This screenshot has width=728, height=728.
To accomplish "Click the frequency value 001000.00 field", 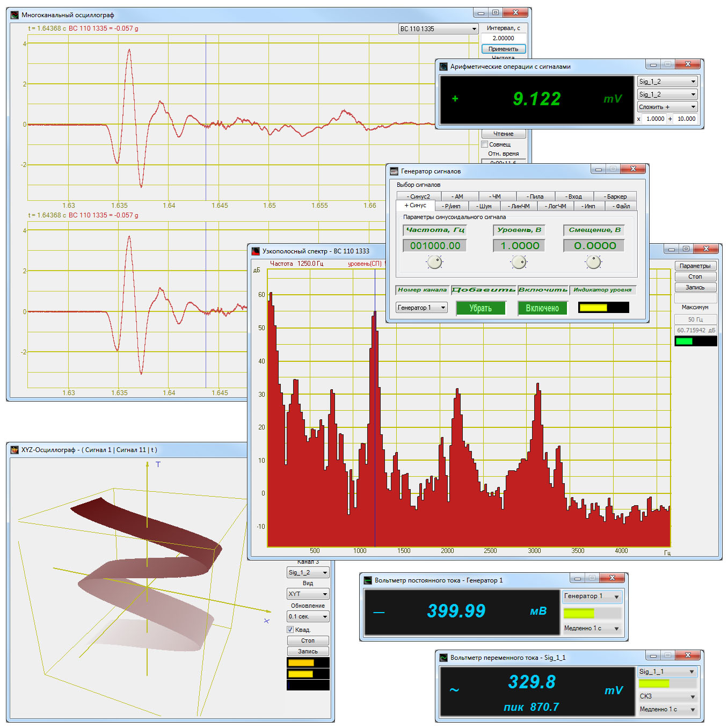I will 435,246.
